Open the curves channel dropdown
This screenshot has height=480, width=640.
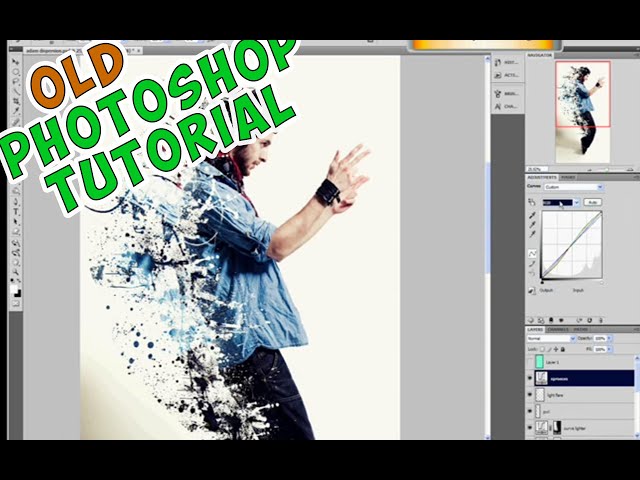coord(561,202)
